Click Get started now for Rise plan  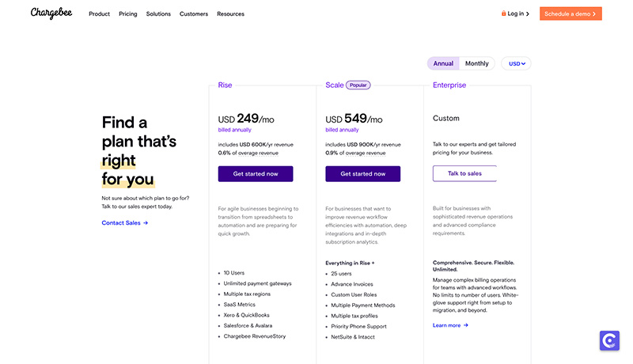(x=256, y=174)
